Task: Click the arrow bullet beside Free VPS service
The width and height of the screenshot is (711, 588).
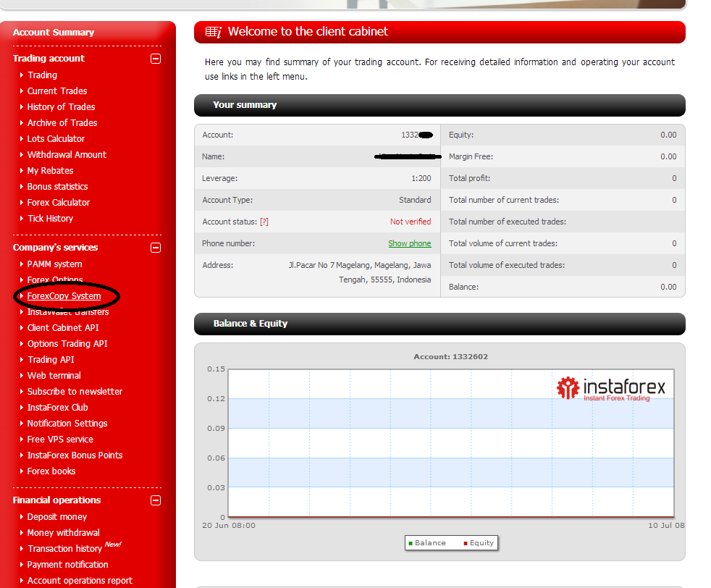Action: (21, 439)
